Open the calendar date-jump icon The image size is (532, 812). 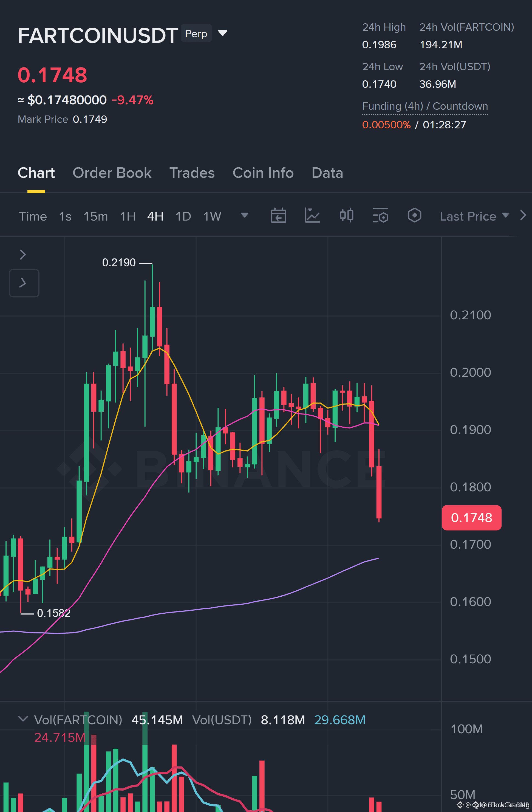(x=278, y=216)
